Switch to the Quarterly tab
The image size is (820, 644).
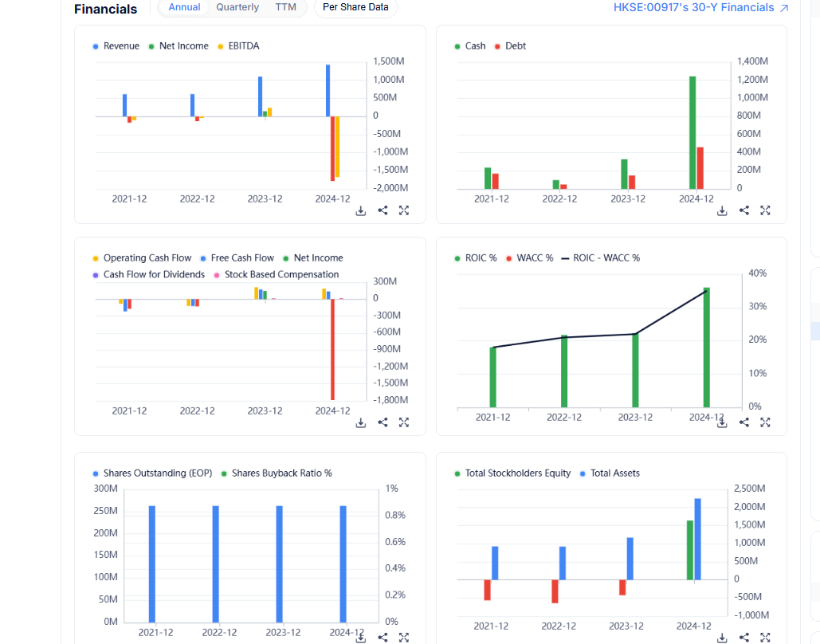[x=237, y=7]
